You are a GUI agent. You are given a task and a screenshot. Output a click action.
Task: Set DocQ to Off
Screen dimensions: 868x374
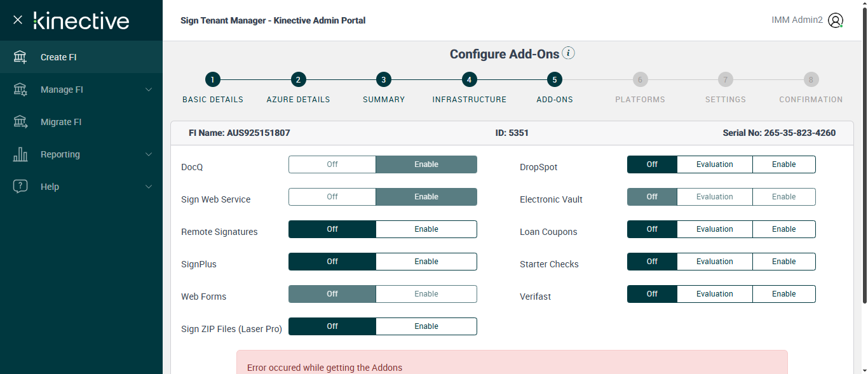pos(332,164)
